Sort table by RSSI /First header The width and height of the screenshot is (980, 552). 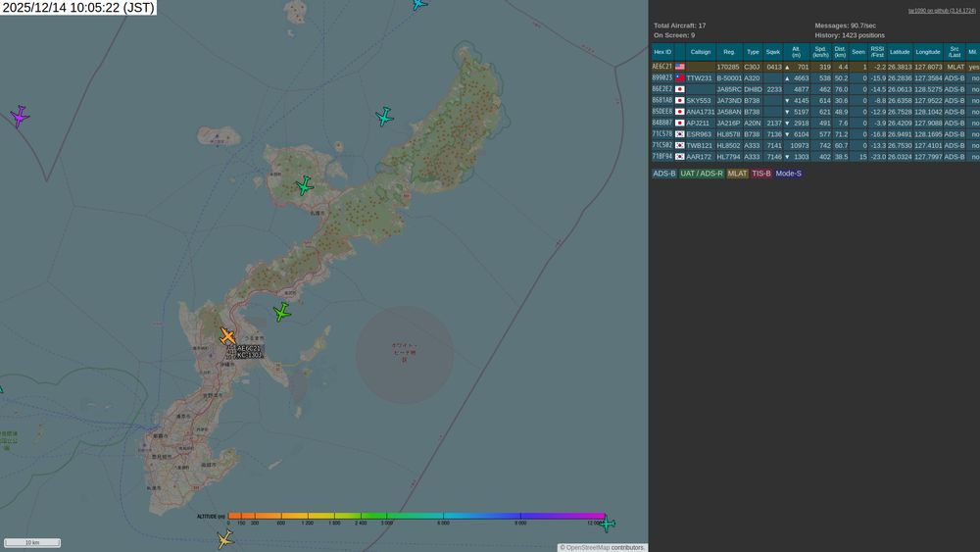point(877,52)
